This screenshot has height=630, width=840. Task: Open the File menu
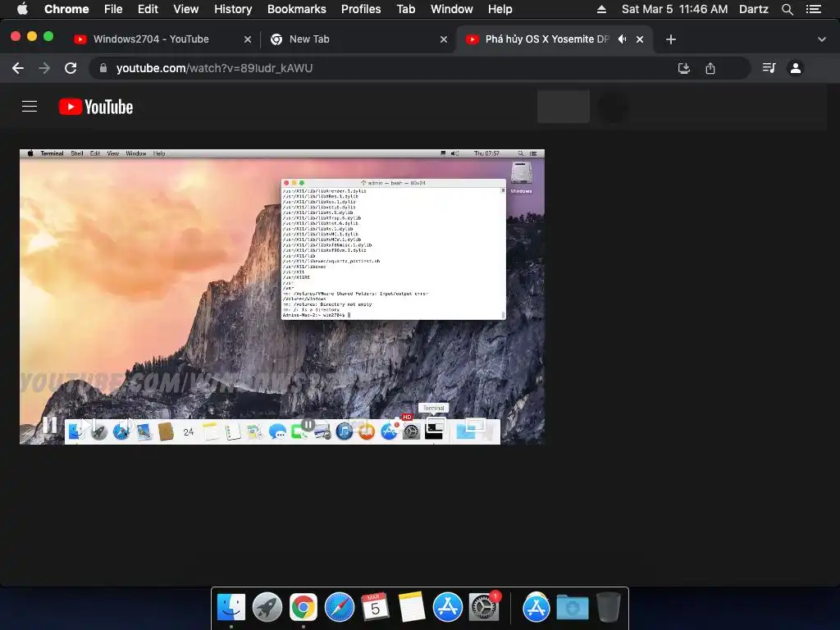(x=113, y=9)
